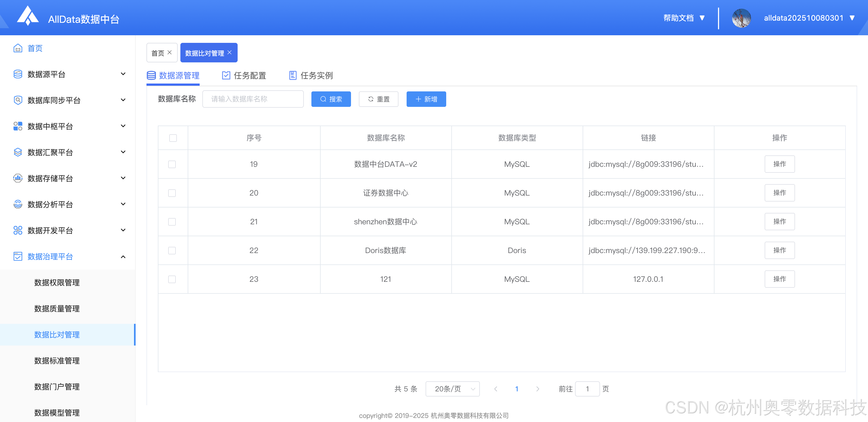Click the 数据源平台 database icon
The height and width of the screenshot is (422, 868).
pyautogui.click(x=18, y=74)
